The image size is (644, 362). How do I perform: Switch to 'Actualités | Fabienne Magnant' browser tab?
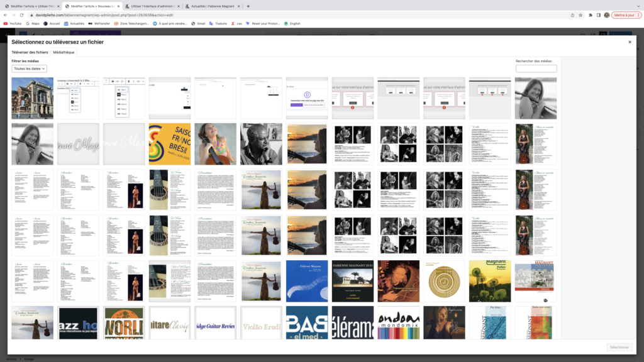tap(211, 6)
